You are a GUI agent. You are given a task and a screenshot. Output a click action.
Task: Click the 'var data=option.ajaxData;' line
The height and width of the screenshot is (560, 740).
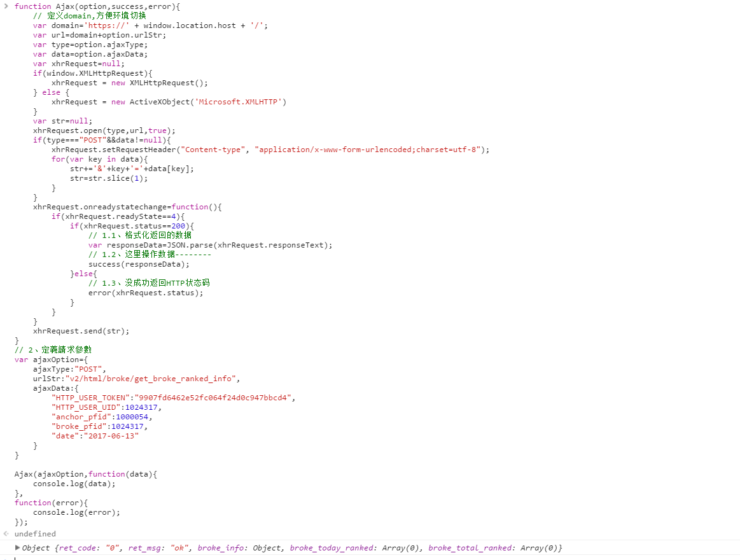tap(90, 54)
